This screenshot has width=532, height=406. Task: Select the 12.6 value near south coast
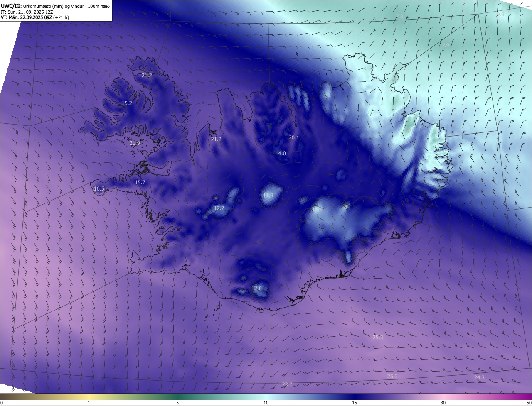coord(257,288)
